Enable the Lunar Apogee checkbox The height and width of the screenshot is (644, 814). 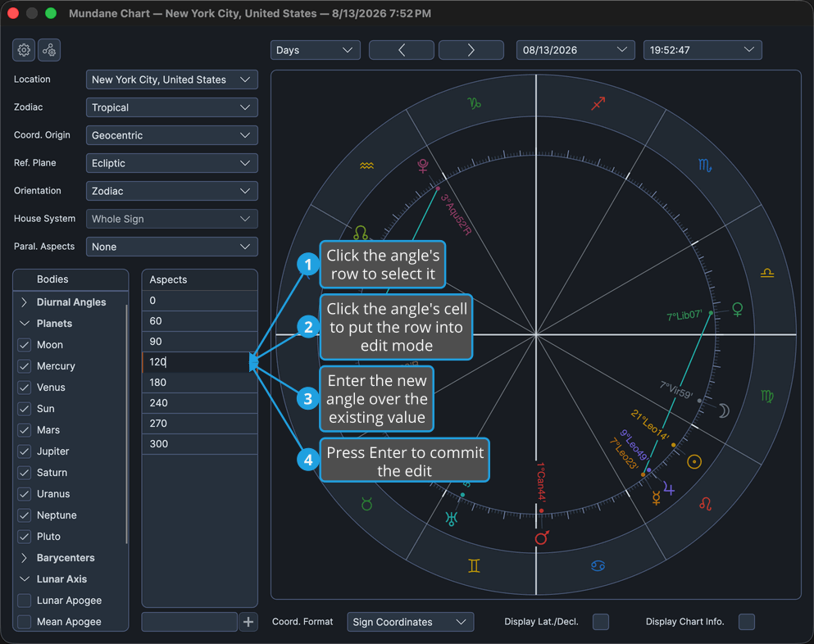point(25,600)
